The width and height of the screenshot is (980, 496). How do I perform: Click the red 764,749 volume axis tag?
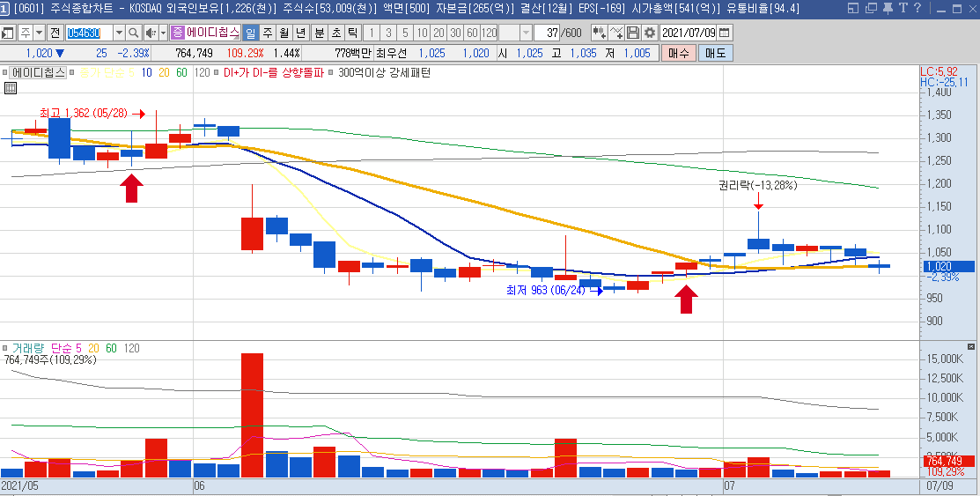pyautogui.click(x=948, y=461)
